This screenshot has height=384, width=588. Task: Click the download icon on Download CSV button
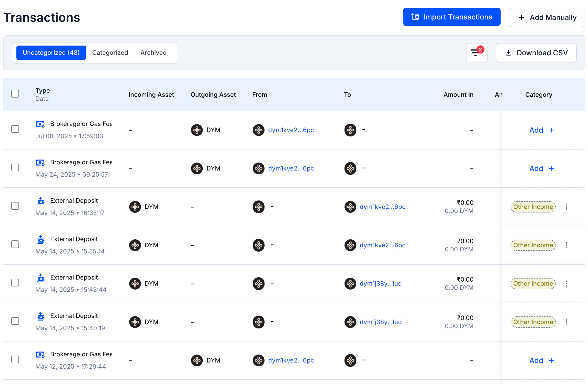pyautogui.click(x=509, y=53)
